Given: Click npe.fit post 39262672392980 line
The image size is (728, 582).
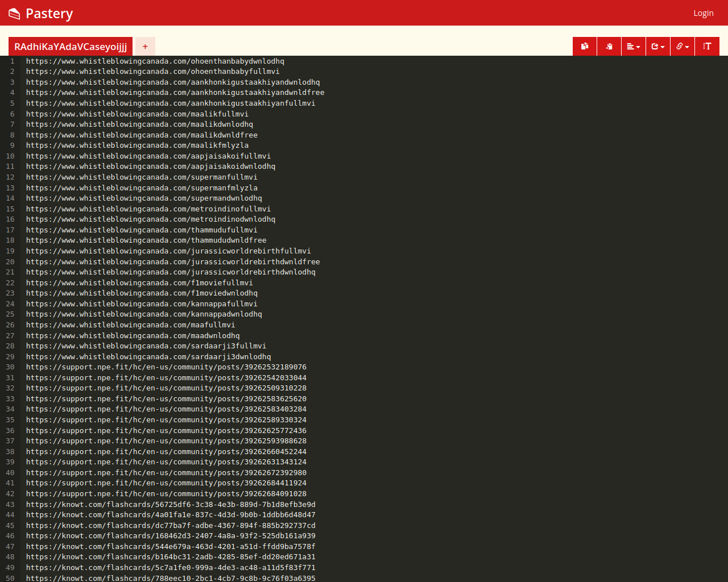Looking at the screenshot, I should tap(166, 473).
